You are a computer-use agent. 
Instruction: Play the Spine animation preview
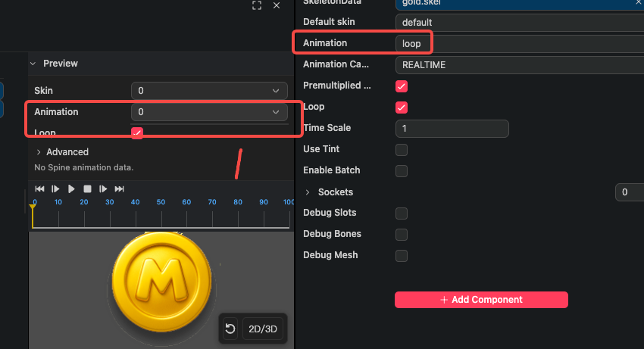(71, 189)
